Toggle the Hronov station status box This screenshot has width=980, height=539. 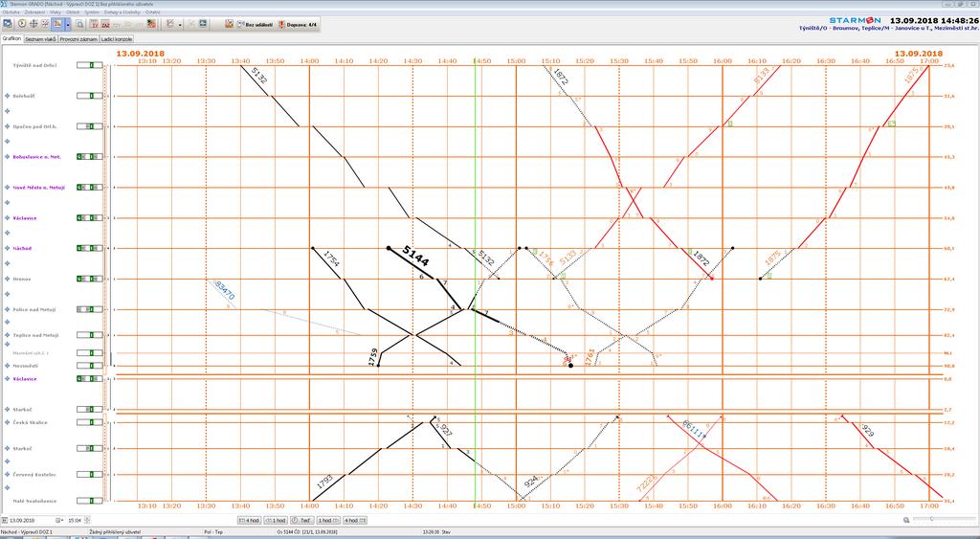[90, 279]
